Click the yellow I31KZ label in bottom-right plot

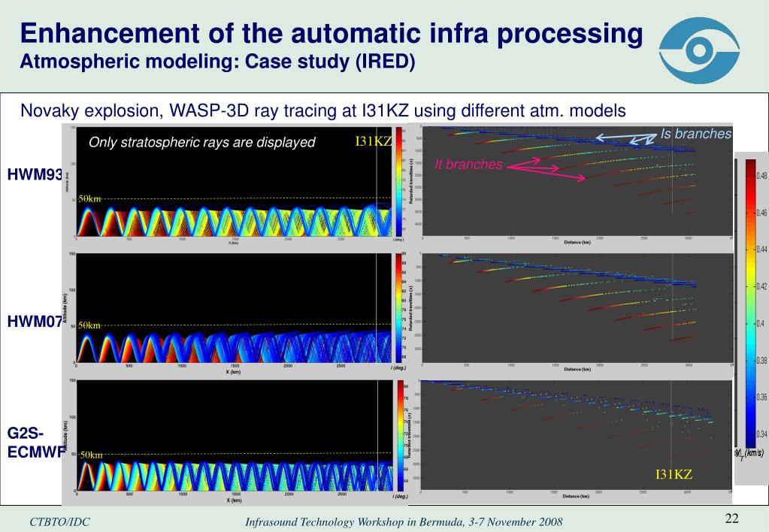[674, 474]
